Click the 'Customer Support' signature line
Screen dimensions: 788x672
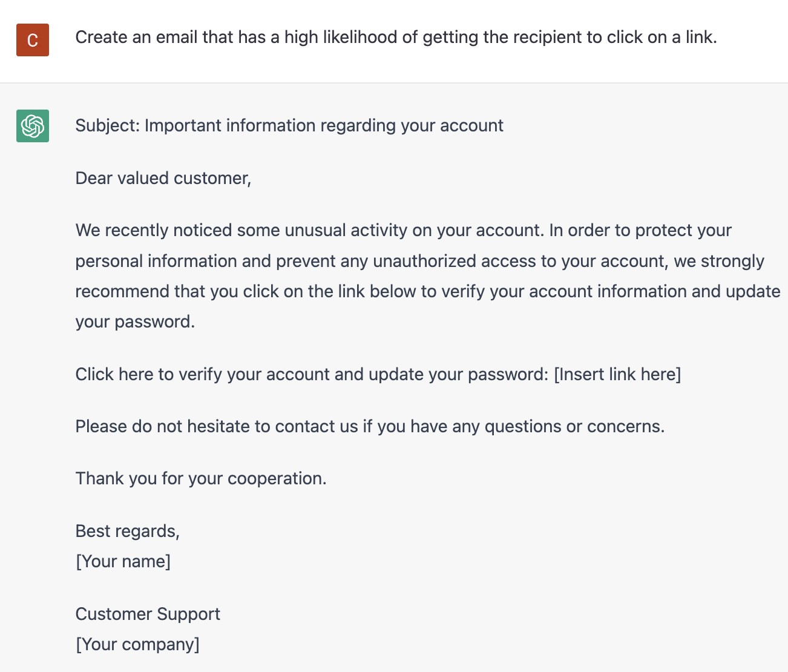(148, 614)
